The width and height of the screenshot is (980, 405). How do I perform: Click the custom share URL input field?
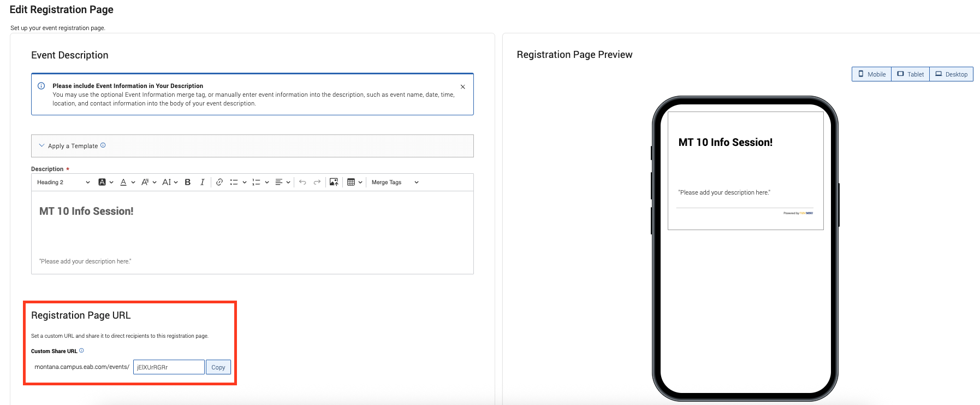coord(169,367)
